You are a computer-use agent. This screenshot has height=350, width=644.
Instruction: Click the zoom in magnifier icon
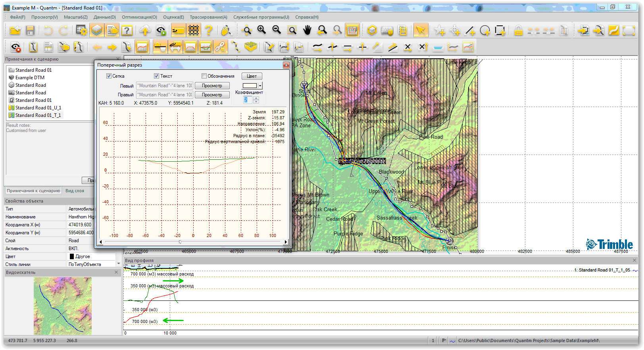(261, 31)
